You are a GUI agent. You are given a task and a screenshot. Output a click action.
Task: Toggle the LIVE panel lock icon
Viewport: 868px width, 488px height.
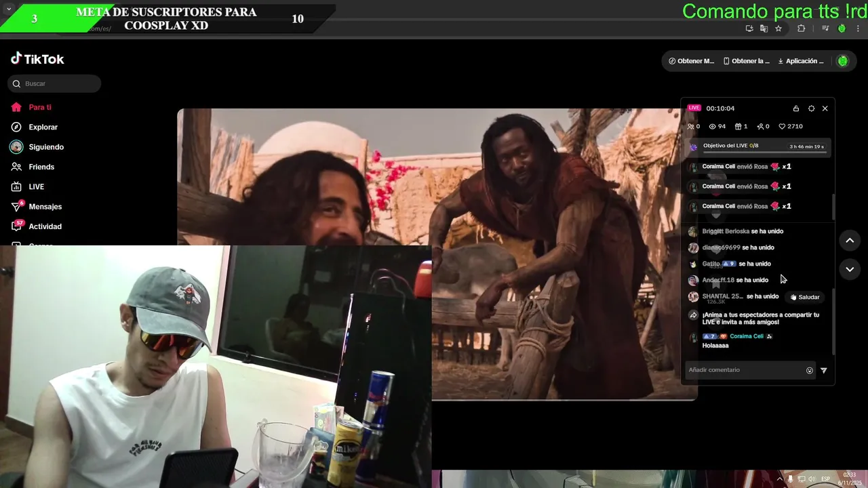point(796,108)
